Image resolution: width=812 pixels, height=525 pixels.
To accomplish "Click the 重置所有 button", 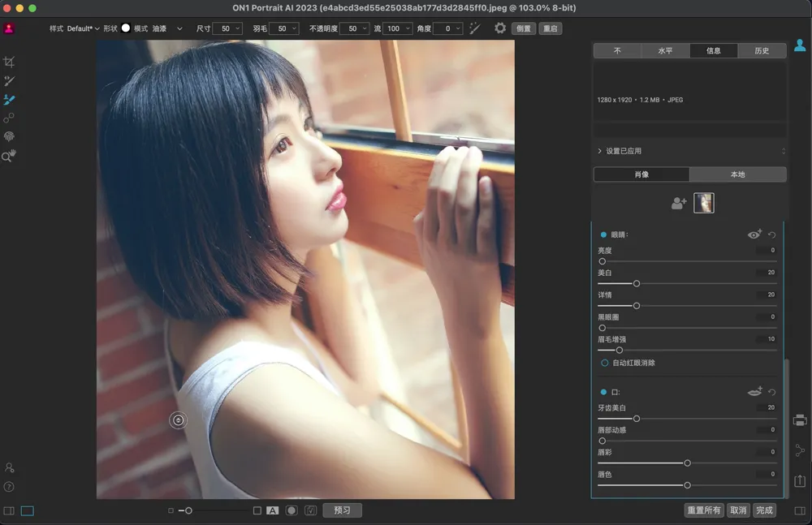I will coord(704,510).
